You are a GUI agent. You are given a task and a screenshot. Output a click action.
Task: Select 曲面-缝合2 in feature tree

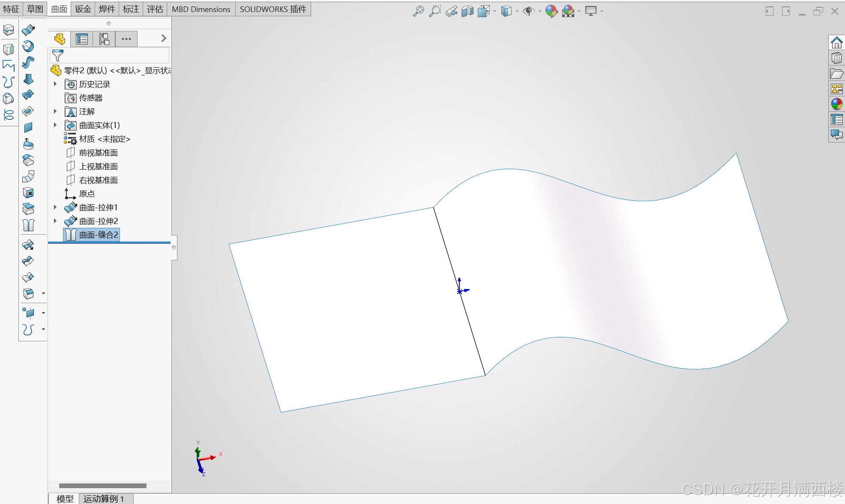point(92,235)
